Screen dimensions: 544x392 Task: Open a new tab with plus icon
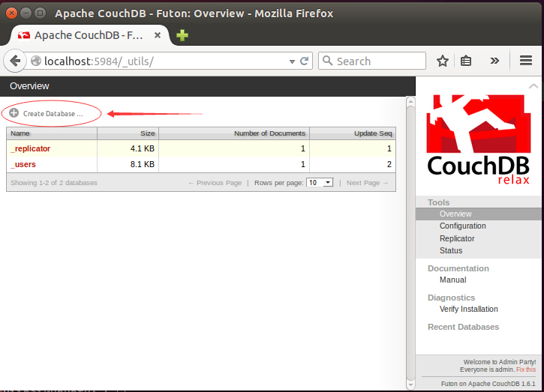point(182,35)
